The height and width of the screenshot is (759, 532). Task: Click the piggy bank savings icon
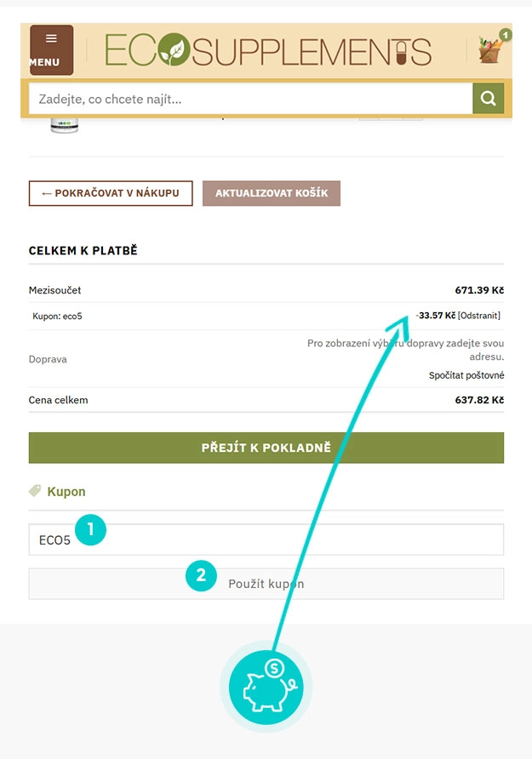click(x=266, y=685)
